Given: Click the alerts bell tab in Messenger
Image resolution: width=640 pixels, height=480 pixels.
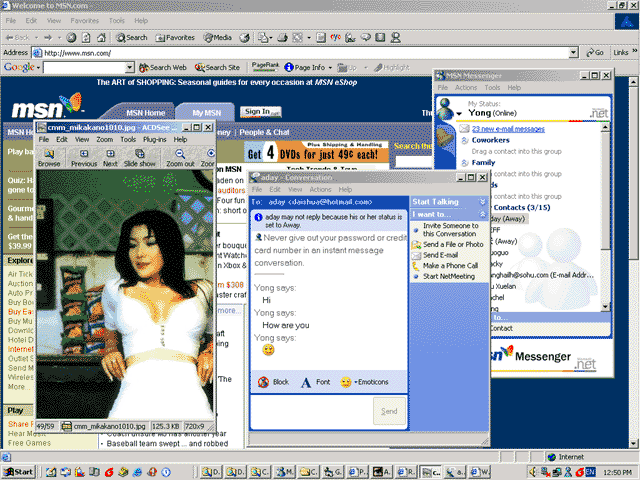Looking at the screenshot, I should pyautogui.click(x=444, y=137).
